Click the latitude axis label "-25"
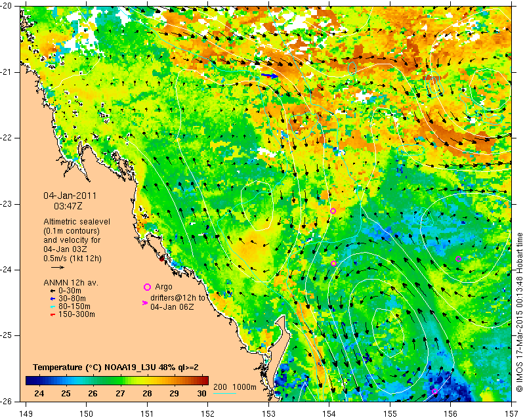 7,335
